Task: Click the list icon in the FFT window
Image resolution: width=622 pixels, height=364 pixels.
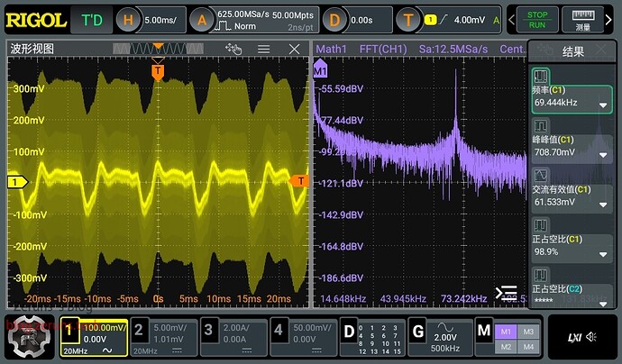Action: (507, 293)
